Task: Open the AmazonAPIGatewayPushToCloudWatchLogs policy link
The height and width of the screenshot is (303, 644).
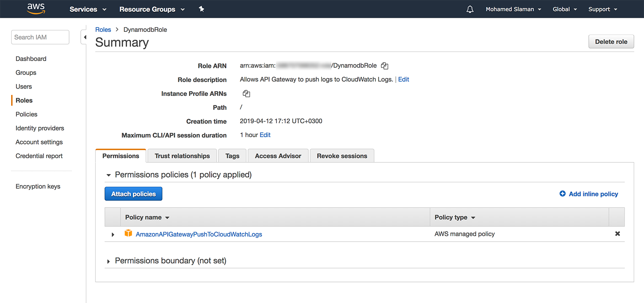Action: (x=199, y=234)
